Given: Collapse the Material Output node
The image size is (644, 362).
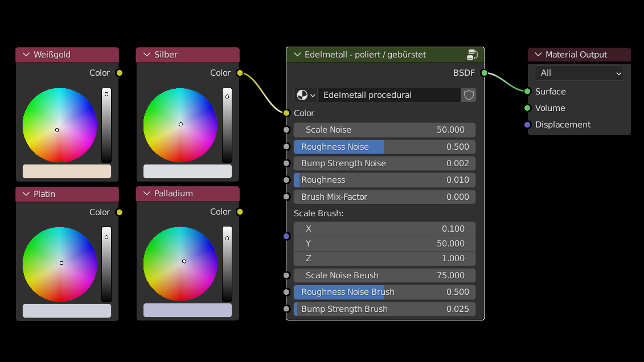Looking at the screenshot, I should coord(538,55).
